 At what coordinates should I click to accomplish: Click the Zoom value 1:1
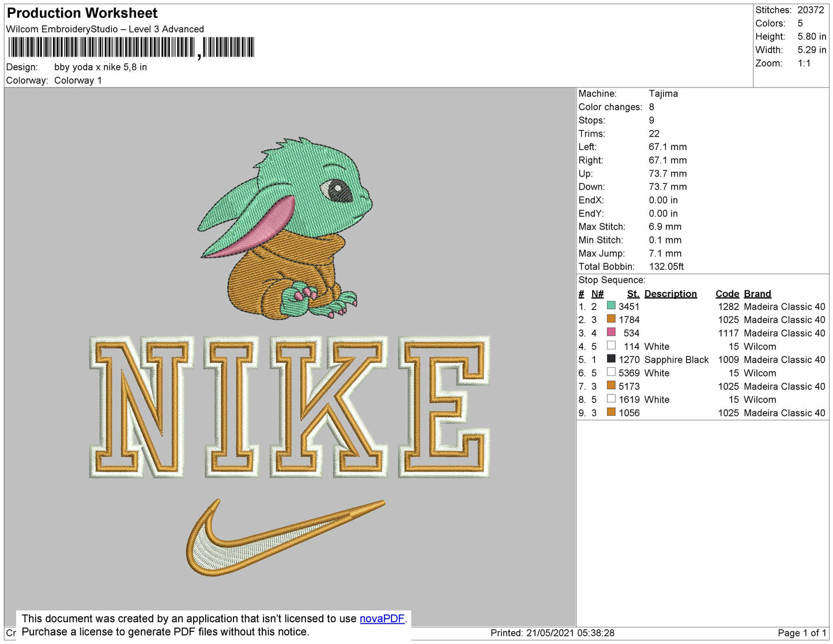point(804,63)
